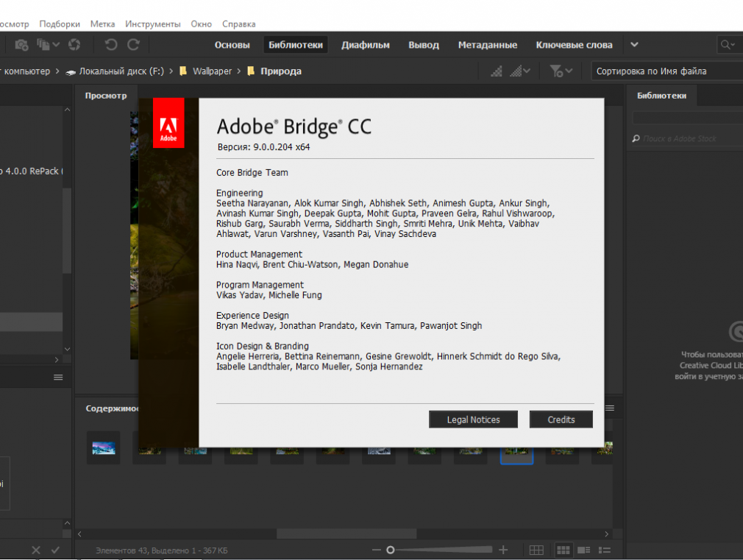Click the Wallpaper folder icon in path bar
Viewport: 743px width, 560px height.
[183, 71]
